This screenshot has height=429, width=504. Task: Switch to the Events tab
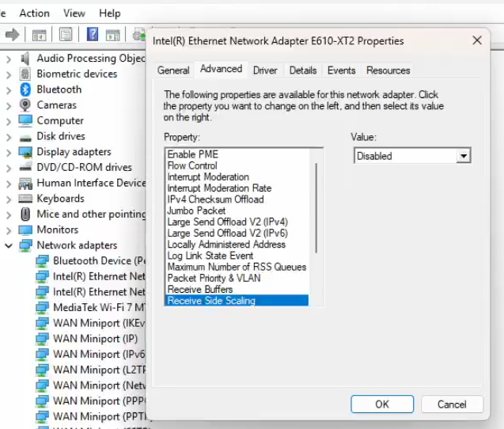tap(341, 70)
